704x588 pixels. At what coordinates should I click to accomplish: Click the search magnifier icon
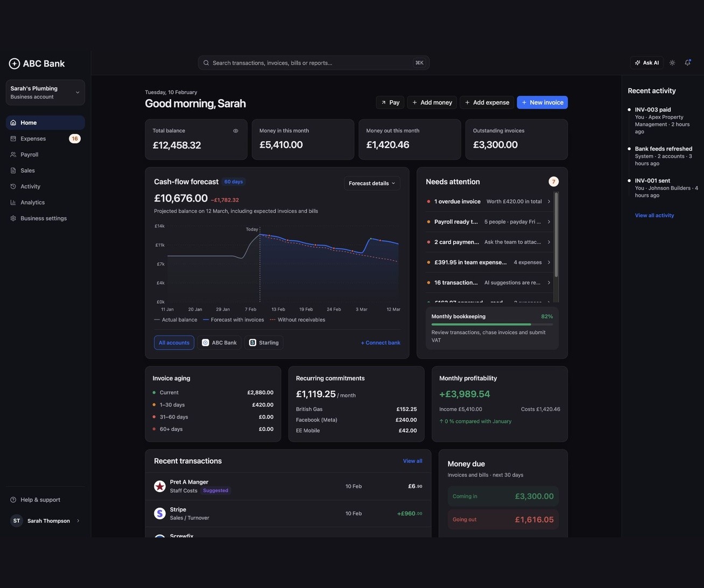click(x=206, y=63)
